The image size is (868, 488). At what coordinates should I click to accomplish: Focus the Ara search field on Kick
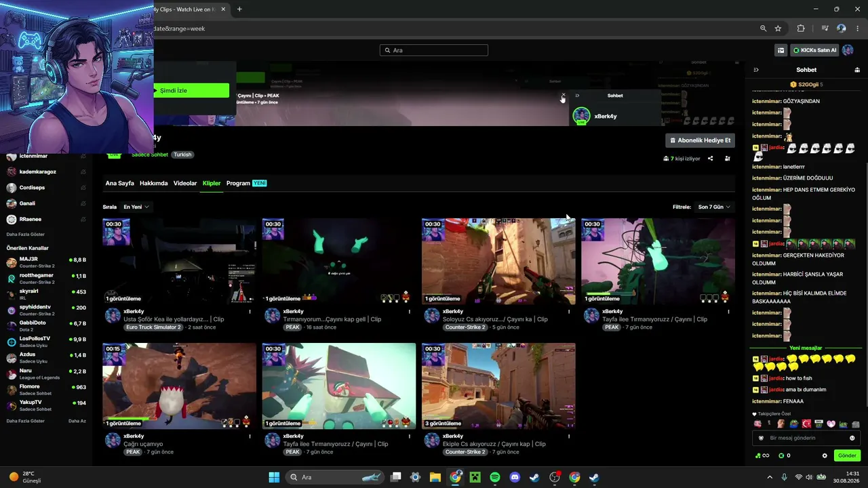click(x=434, y=50)
